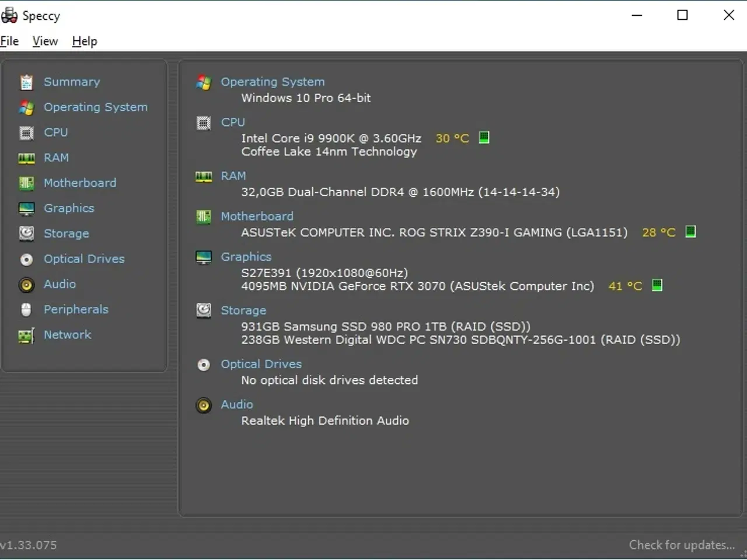747x560 pixels.
Task: Click the Audio speaker icon in sidebar
Action: tap(26, 285)
